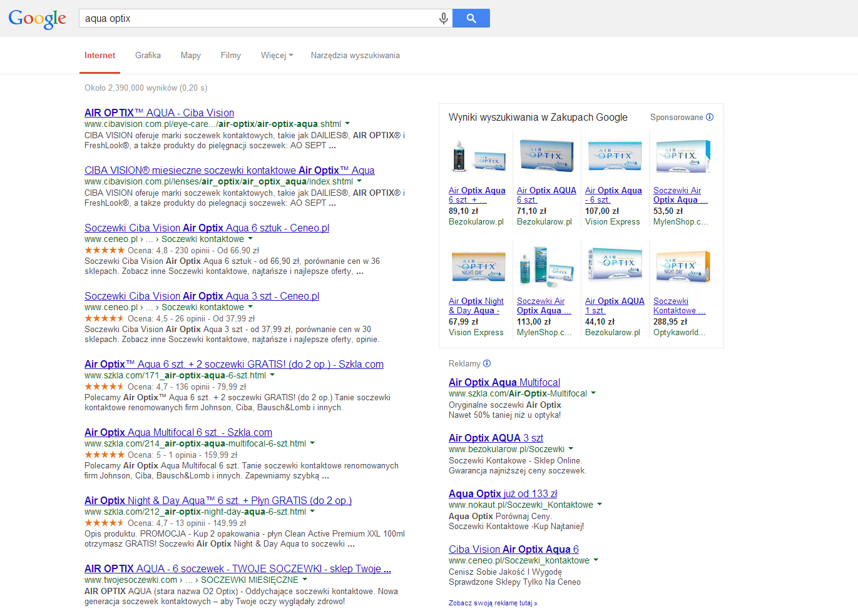The image size is (858, 616).
Task: Expand arrow beside ceneo URL of 3 szt result
Action: 250,306
